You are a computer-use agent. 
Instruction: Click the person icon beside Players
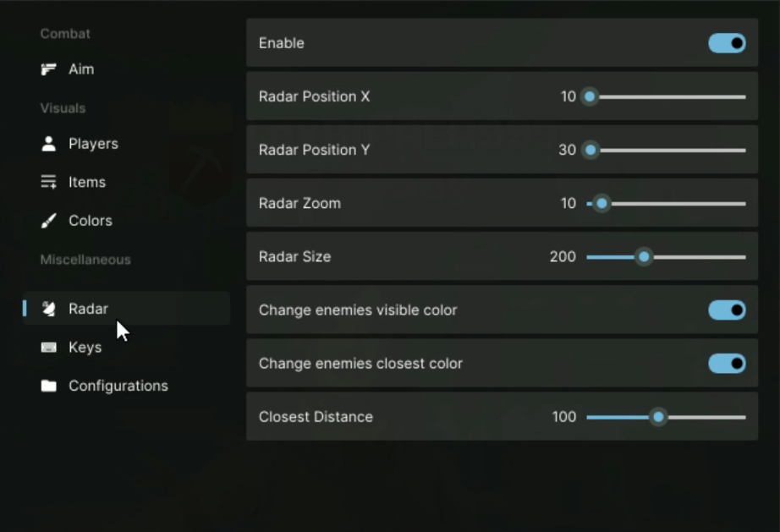pyautogui.click(x=49, y=144)
